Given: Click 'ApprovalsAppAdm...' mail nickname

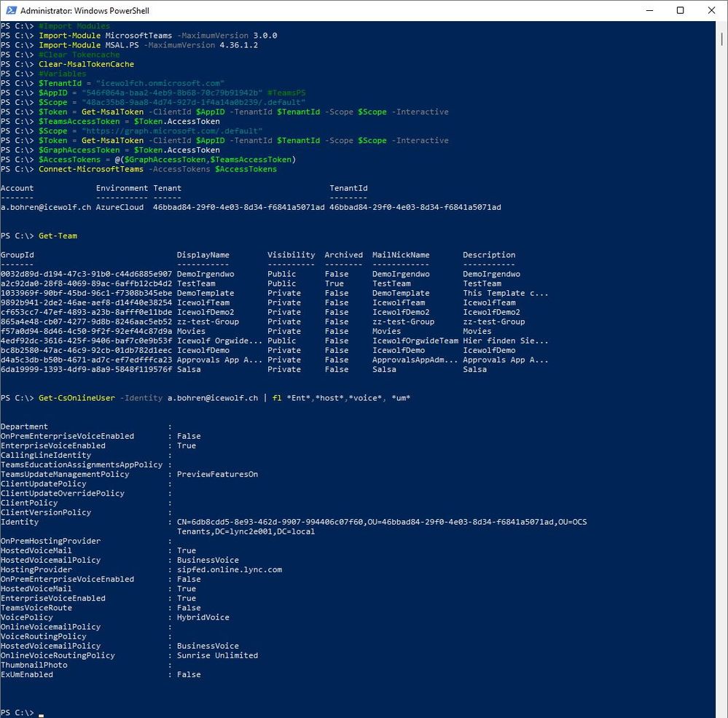Looking at the screenshot, I should tap(415, 360).
